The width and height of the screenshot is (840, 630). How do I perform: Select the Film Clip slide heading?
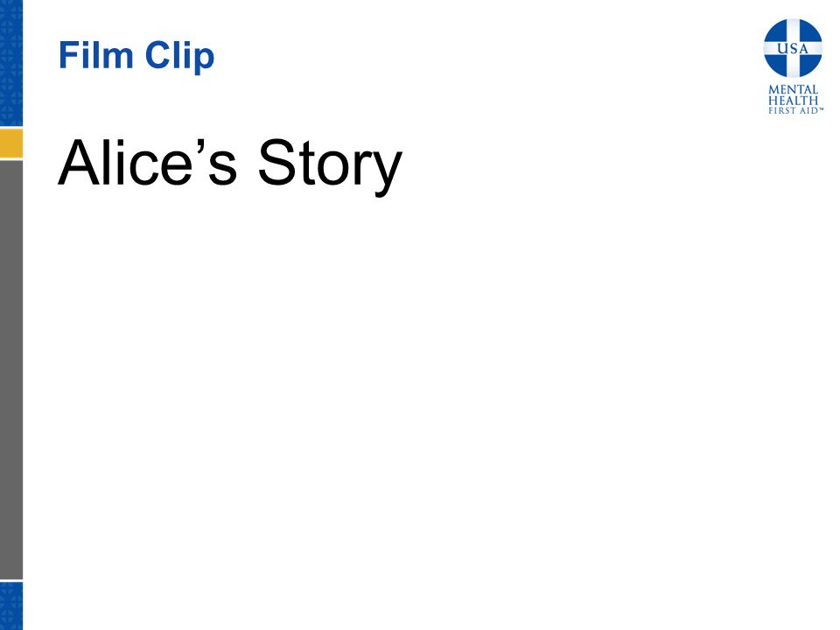[x=136, y=56]
